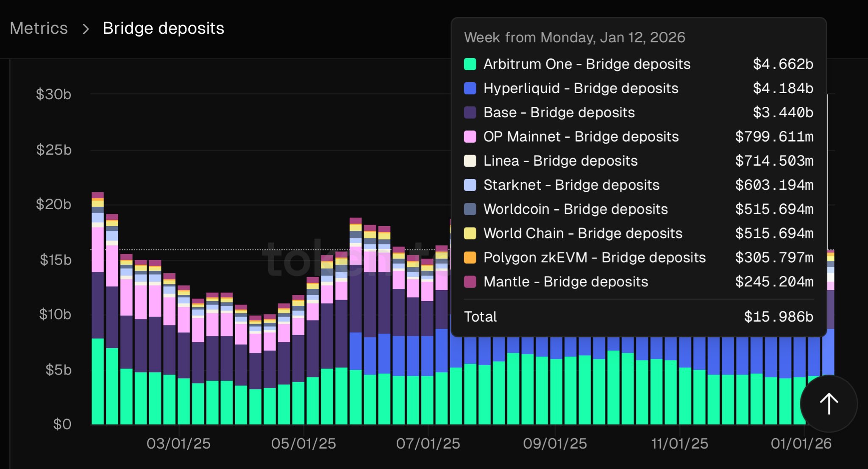Click the Polygon zkEVM orange legend swatch

pos(470,257)
